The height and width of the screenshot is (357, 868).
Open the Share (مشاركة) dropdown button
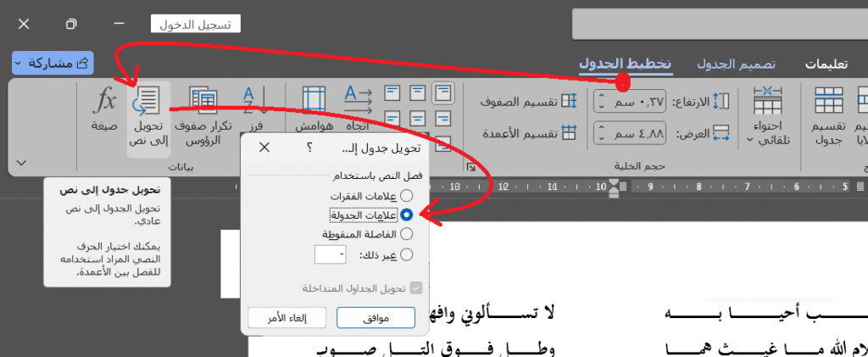coord(53,63)
